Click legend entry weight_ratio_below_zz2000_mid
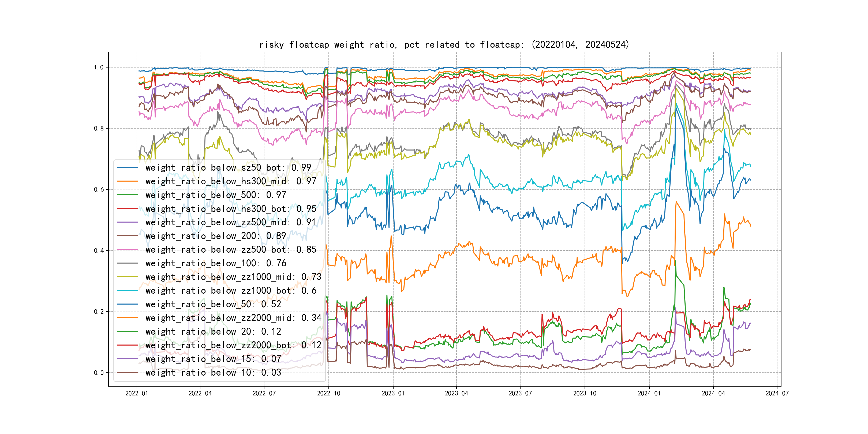This screenshot has width=868, height=434. pyautogui.click(x=233, y=318)
